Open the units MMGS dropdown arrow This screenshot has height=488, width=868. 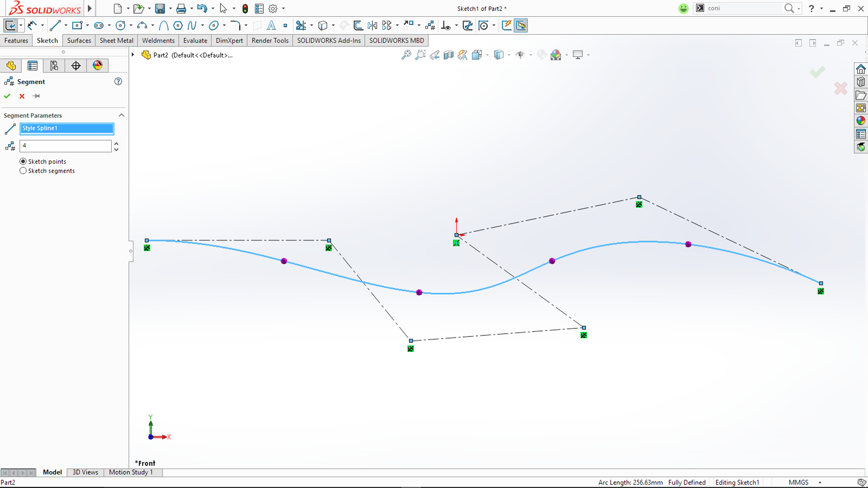(820, 482)
